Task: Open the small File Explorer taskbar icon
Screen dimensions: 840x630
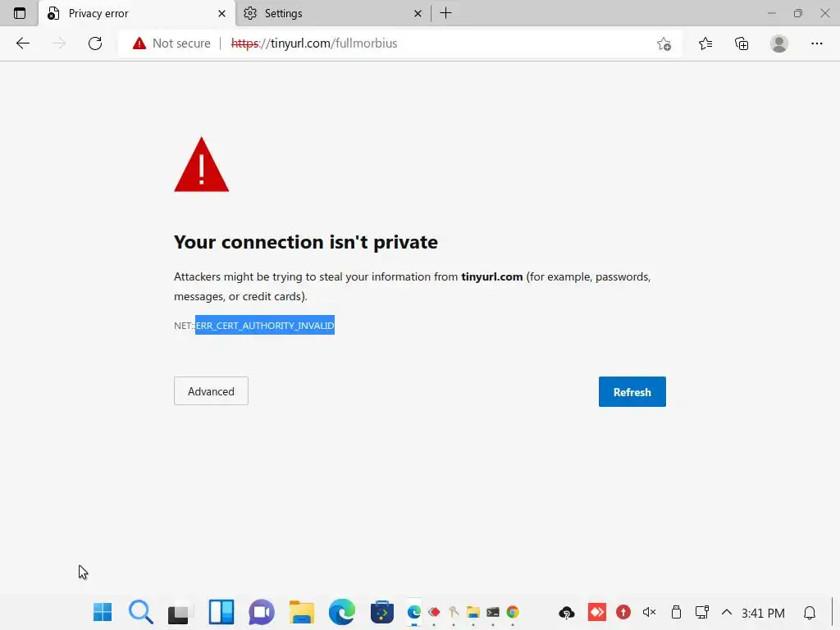Action: tap(473, 612)
